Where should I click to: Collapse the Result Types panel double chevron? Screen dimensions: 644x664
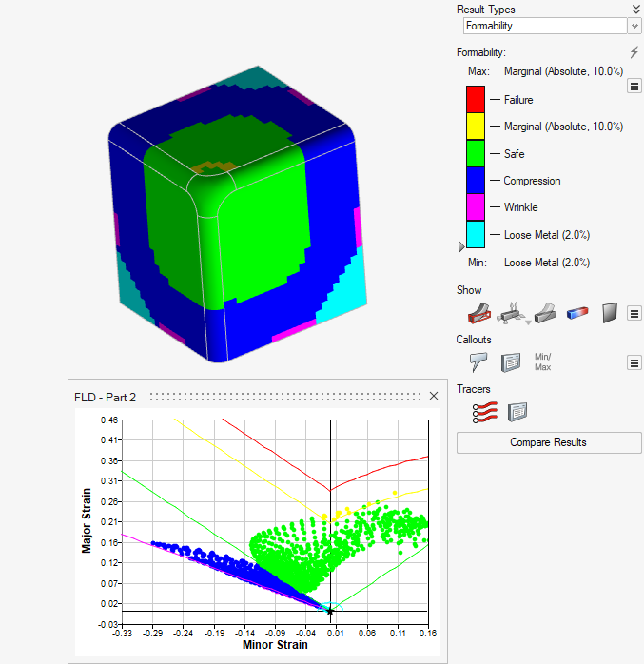coord(635,9)
